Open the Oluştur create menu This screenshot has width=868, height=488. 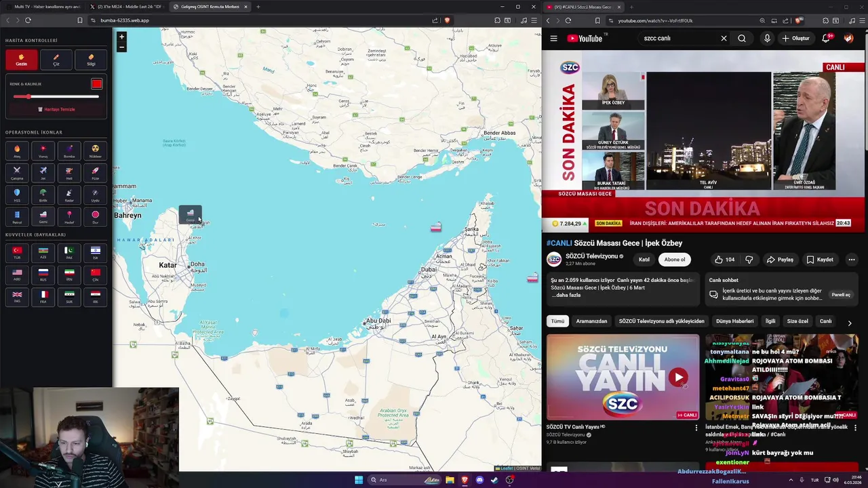pos(796,39)
